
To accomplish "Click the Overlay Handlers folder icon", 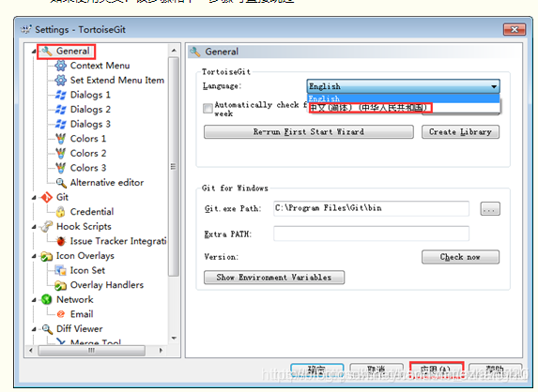I will pos(61,285).
